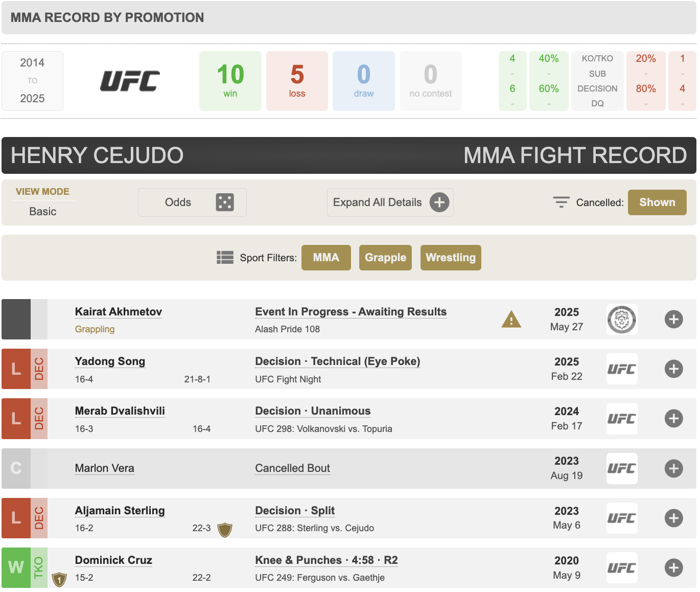Image resolution: width=700 pixels, height=592 pixels.
Task: Click the Grappling label under Kairat Akhmetov
Action: pyautogui.click(x=95, y=329)
